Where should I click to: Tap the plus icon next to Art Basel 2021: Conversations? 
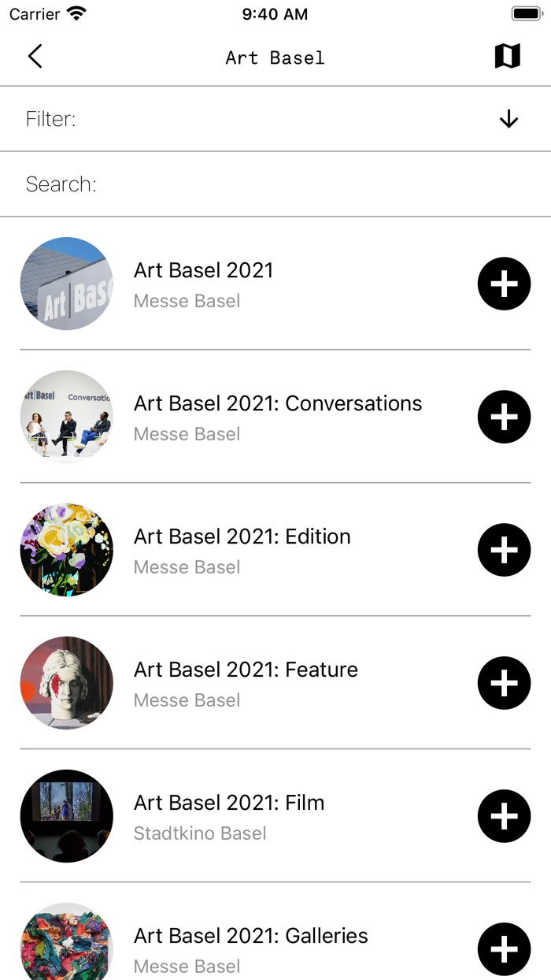coord(504,417)
